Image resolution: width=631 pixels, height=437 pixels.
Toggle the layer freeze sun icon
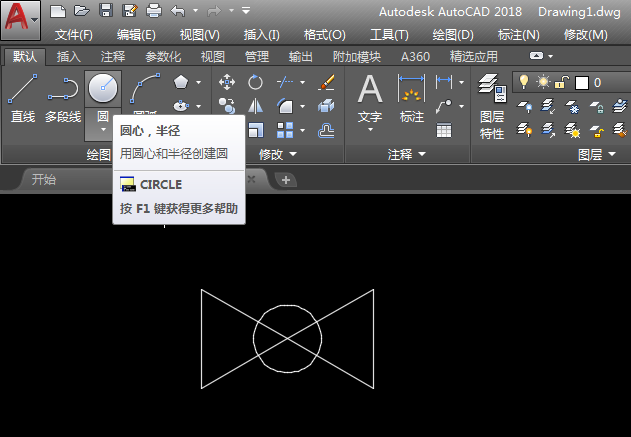(541, 82)
